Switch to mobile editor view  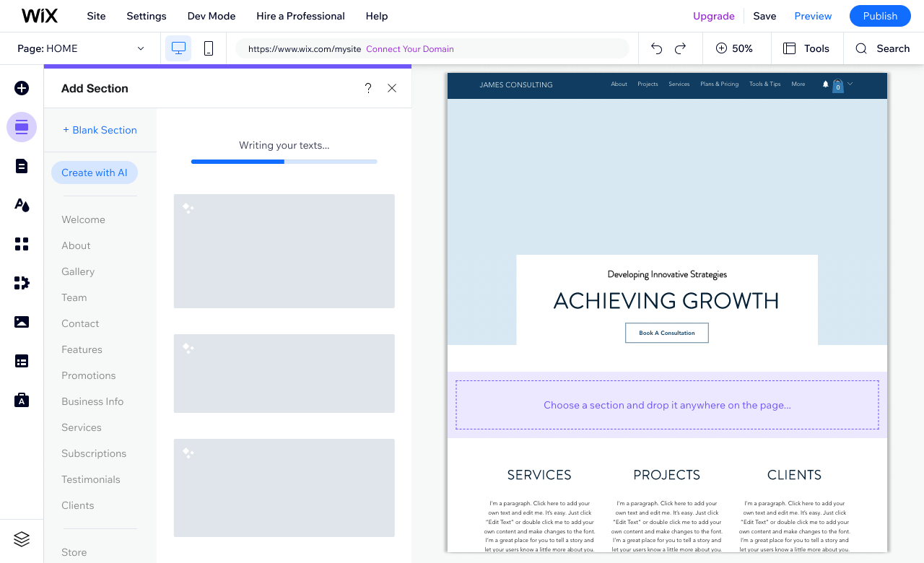pyautogui.click(x=209, y=48)
